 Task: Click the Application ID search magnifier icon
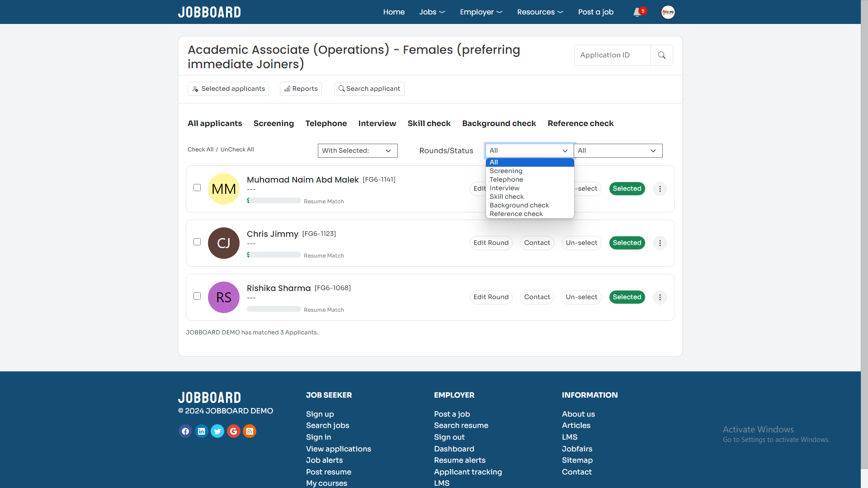click(x=661, y=55)
